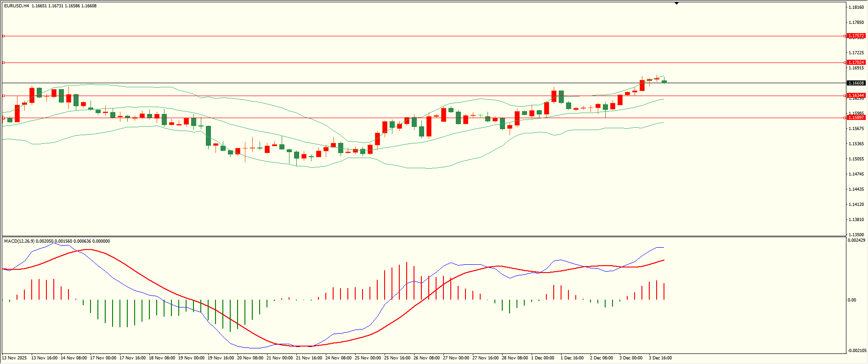Select left handle of the 1.15897 horizontal line
Image resolution: width=868 pixels, height=364 pixels.
tap(4, 118)
